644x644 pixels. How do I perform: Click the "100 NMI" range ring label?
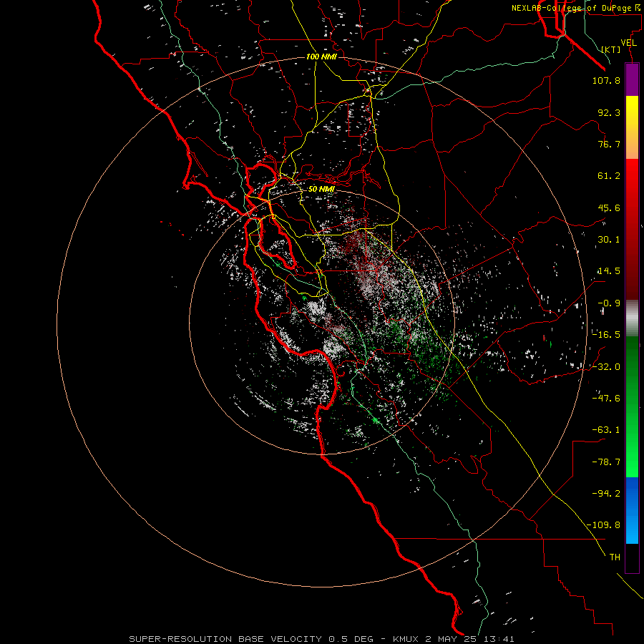click(x=321, y=57)
